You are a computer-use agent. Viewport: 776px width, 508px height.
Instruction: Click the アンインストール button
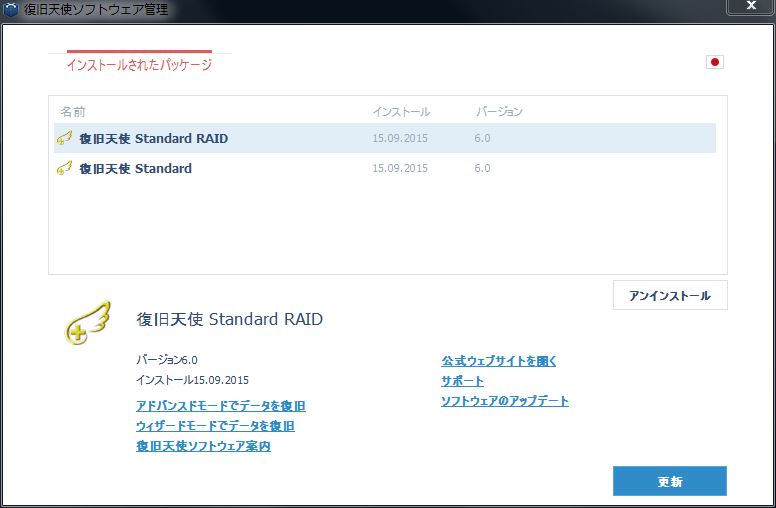coord(670,296)
